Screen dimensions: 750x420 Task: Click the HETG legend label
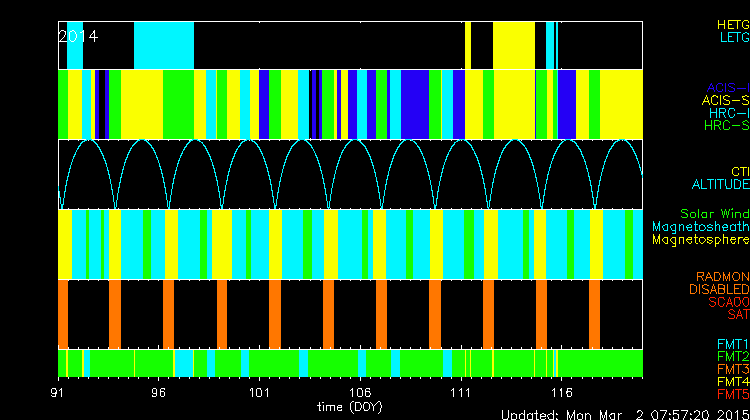[x=732, y=24]
